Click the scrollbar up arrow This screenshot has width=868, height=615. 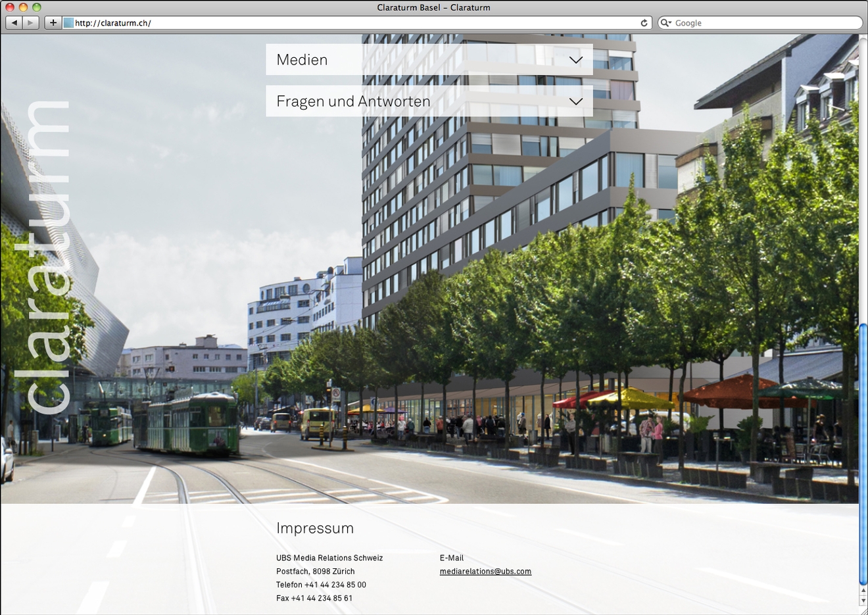coord(863,591)
